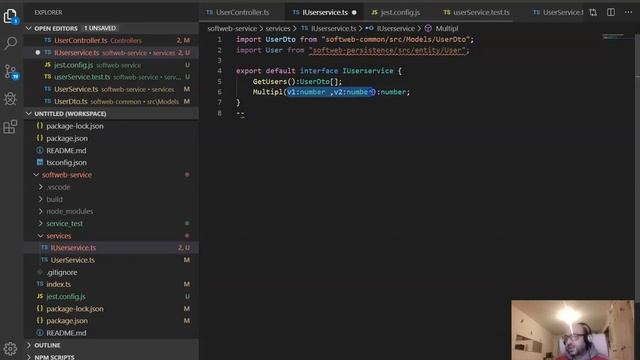640x360 pixels.
Task: Open userService.test.ts in Open Editors list
Action: tap(111, 77)
